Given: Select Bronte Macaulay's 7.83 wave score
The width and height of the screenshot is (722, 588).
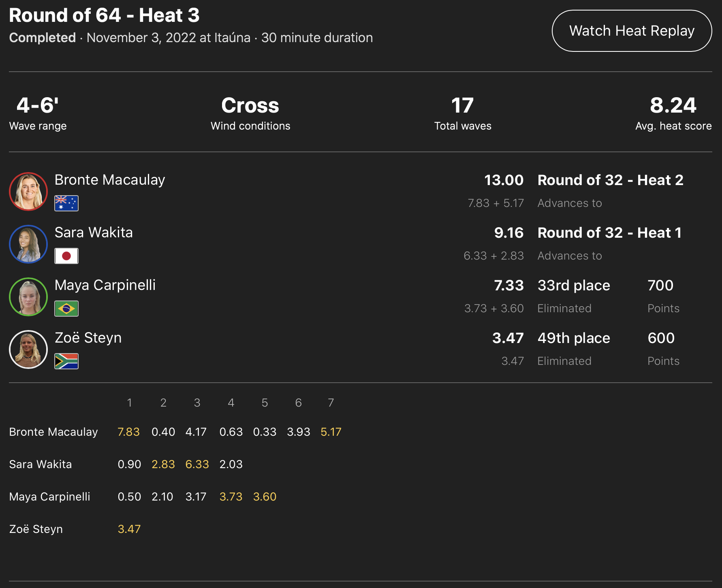Looking at the screenshot, I should 128,432.
